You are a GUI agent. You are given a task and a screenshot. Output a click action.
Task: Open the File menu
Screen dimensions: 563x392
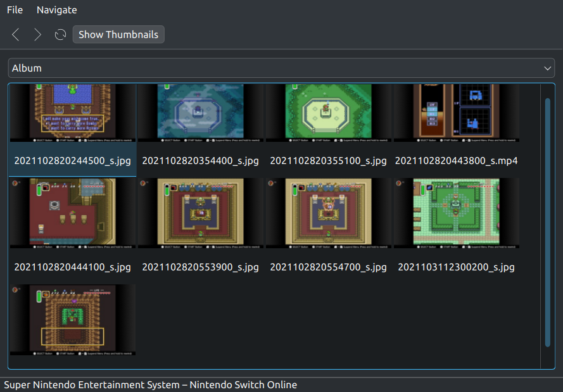(x=15, y=10)
